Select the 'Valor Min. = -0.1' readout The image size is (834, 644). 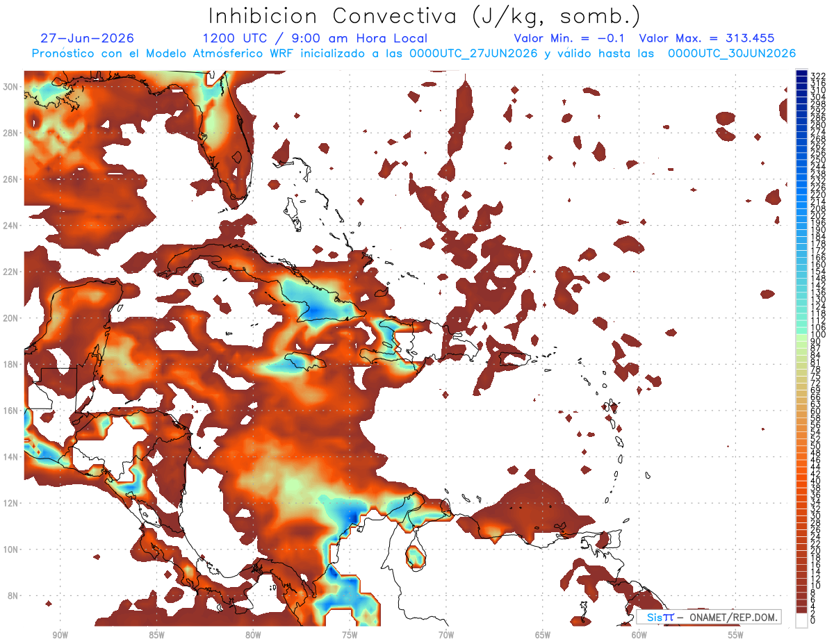[x=570, y=38]
